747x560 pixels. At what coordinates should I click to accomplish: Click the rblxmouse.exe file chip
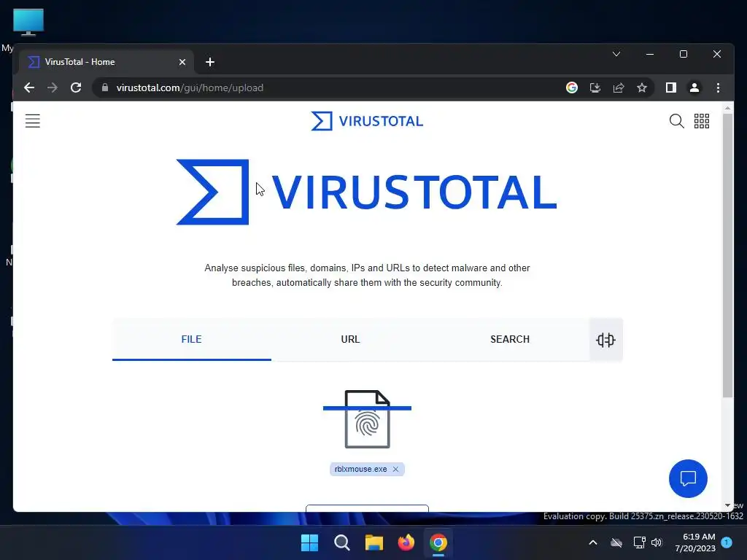367,469
